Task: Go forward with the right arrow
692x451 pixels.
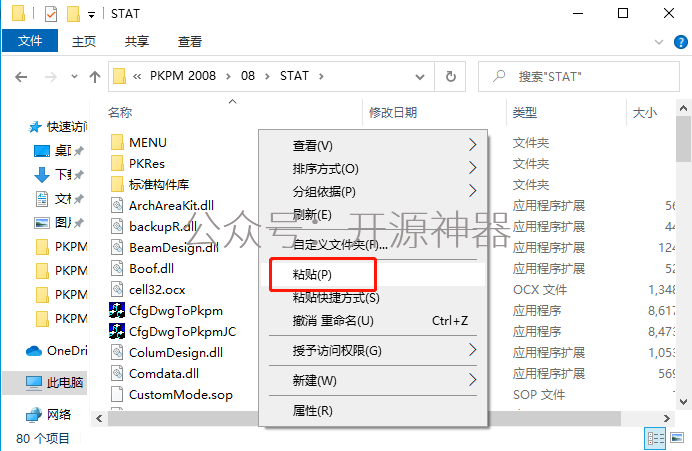Action: tap(51, 77)
